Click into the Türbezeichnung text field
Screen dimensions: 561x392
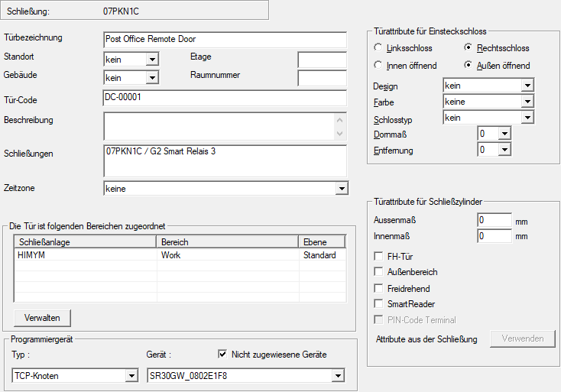click(x=225, y=39)
